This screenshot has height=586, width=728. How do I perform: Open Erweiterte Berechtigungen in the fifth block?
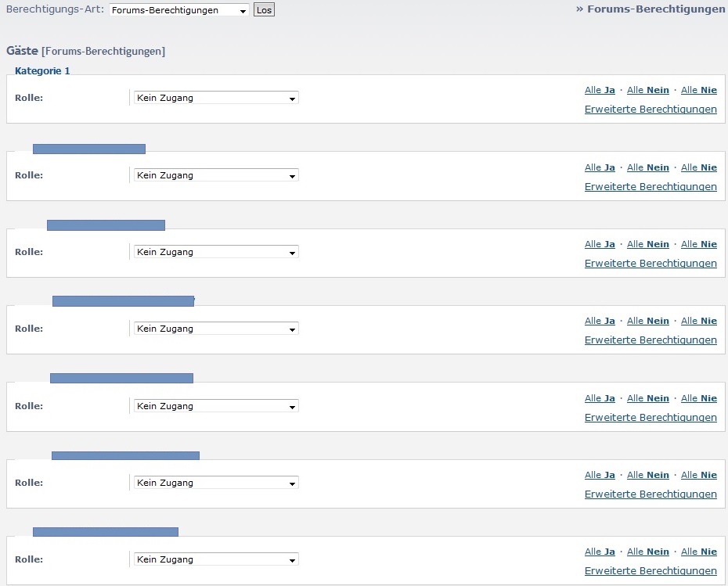651,418
